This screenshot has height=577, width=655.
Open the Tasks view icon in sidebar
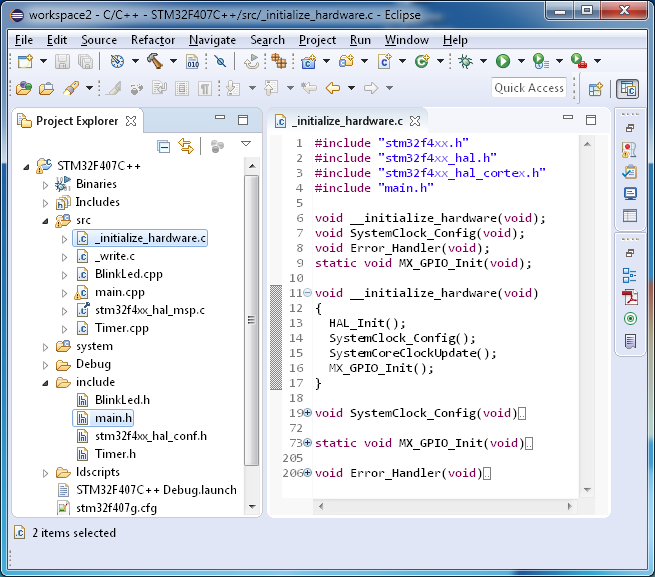coord(630,172)
